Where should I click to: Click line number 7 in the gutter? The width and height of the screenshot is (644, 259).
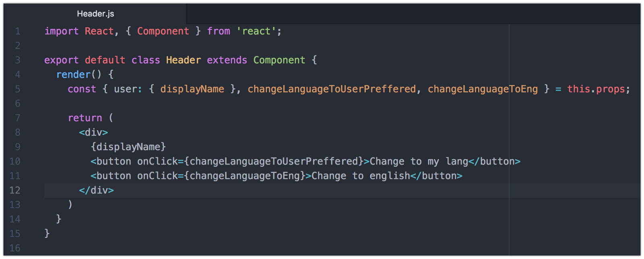(x=17, y=118)
